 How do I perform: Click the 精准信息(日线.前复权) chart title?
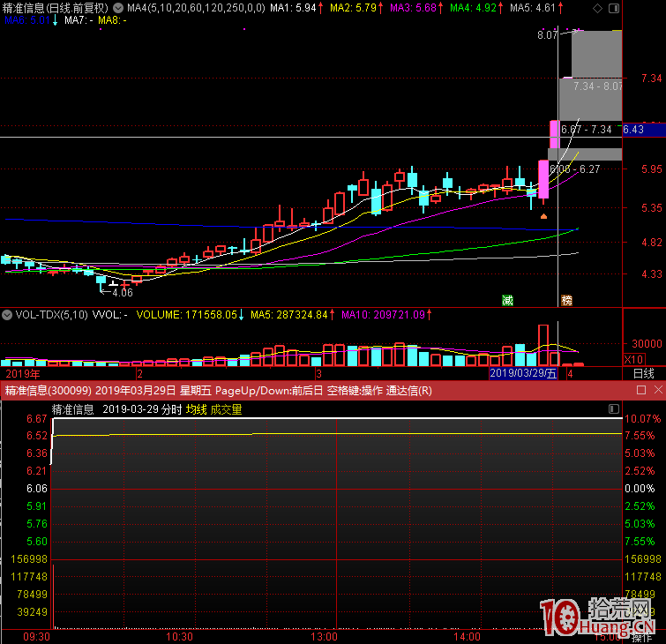tap(56, 8)
